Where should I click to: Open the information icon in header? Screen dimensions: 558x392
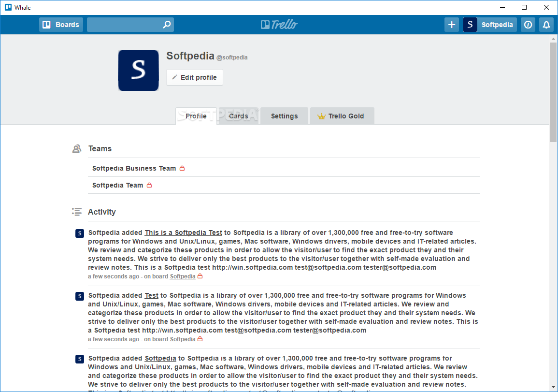coord(528,25)
